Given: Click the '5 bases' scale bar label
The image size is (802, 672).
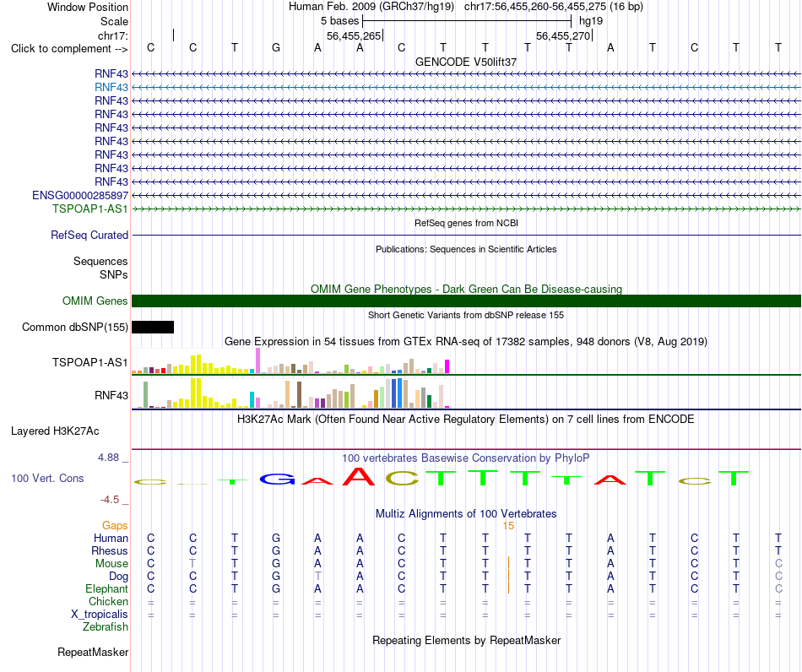Looking at the screenshot, I should (x=339, y=21).
